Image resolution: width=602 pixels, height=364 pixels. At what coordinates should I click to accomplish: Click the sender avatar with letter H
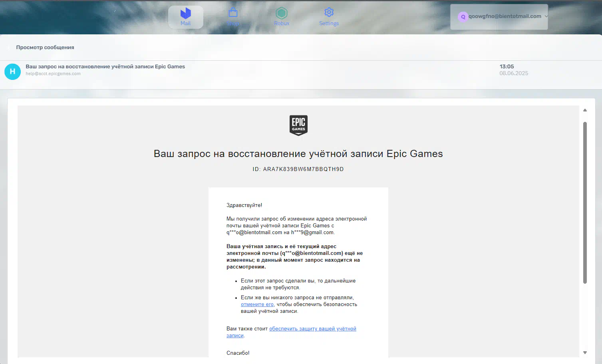[x=12, y=72]
